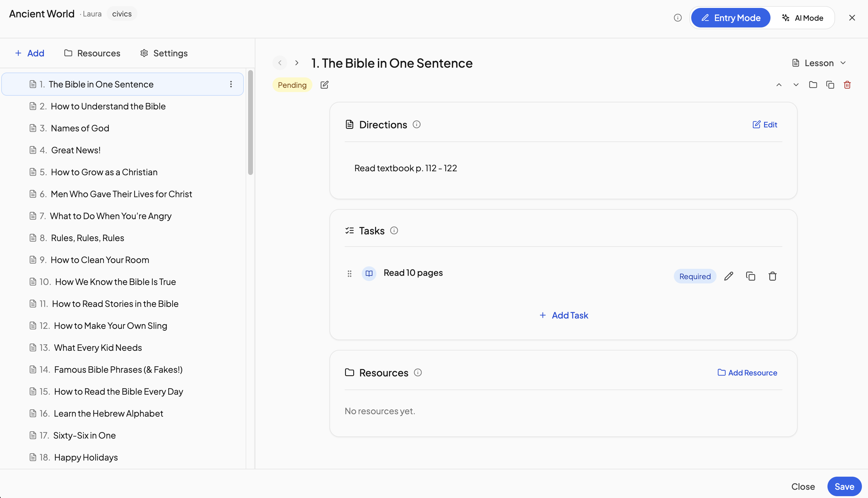868x498 pixels.
Task: Open the three-dot menu on lesson 1 row
Action: tap(231, 84)
